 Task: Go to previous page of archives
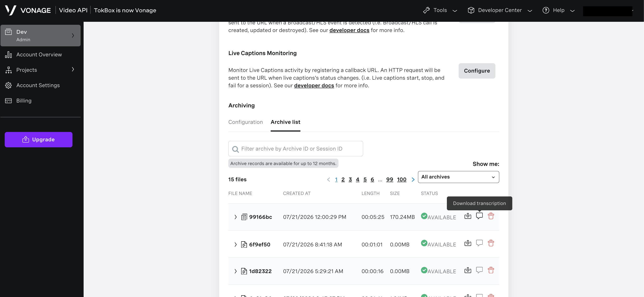328,179
